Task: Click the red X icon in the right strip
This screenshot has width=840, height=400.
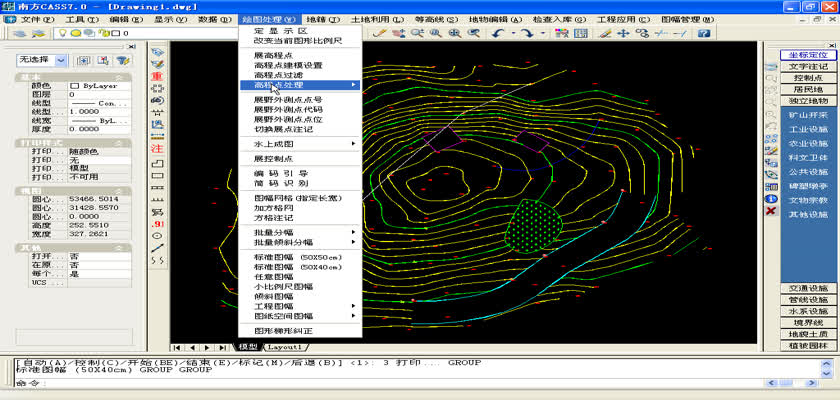Action: point(771,210)
